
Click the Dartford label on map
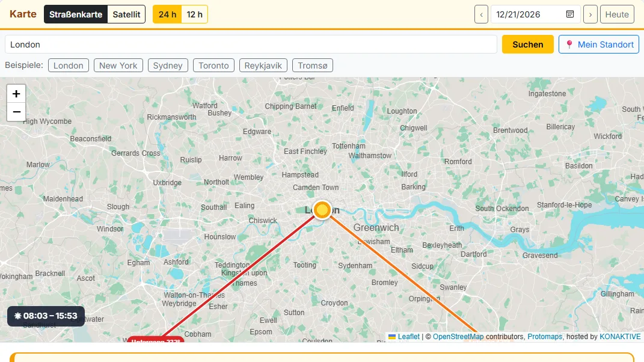[x=473, y=254]
